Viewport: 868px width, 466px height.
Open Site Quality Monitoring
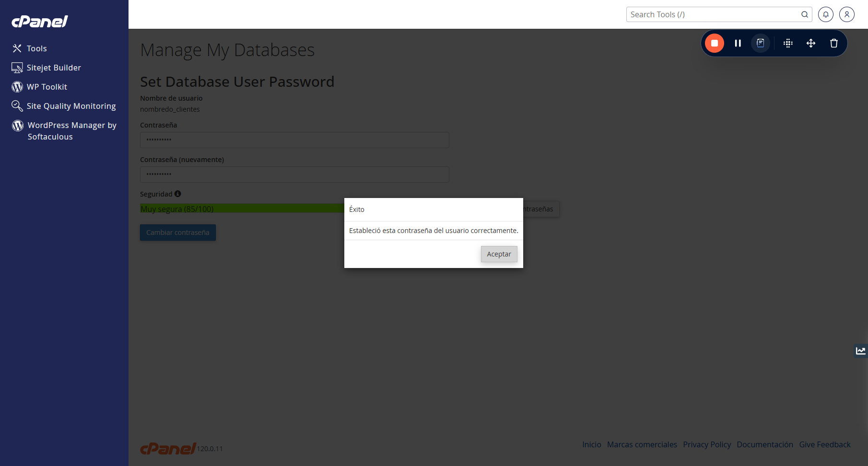(64, 106)
